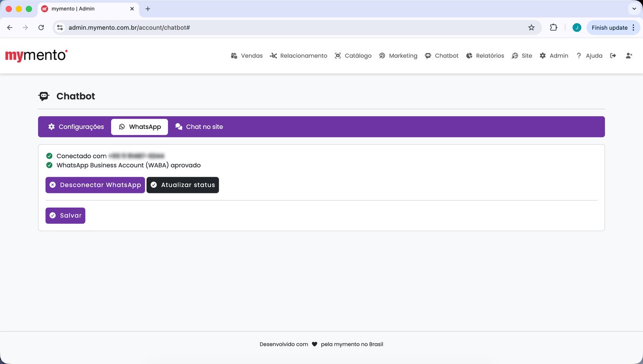This screenshot has height=364, width=643.
Task: Open a new browser tab
Action: coord(148,9)
